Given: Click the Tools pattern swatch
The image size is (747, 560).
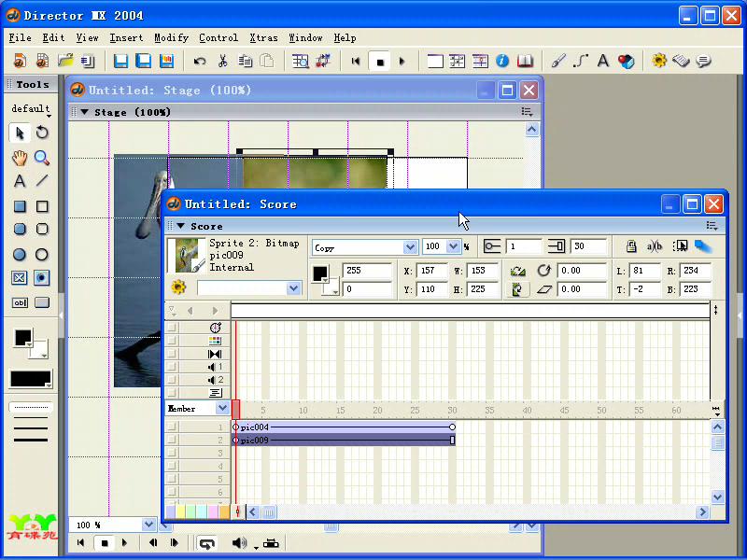Looking at the screenshot, I should tap(31, 379).
